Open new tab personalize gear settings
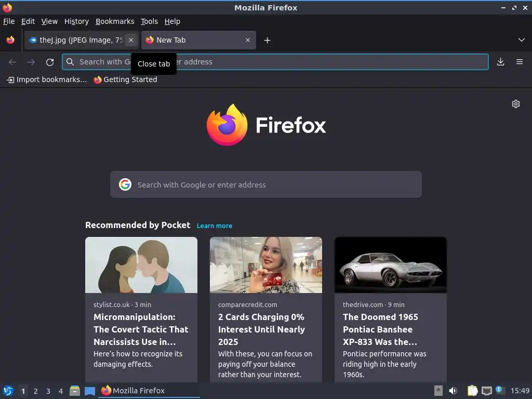532x399 pixels. (516, 104)
